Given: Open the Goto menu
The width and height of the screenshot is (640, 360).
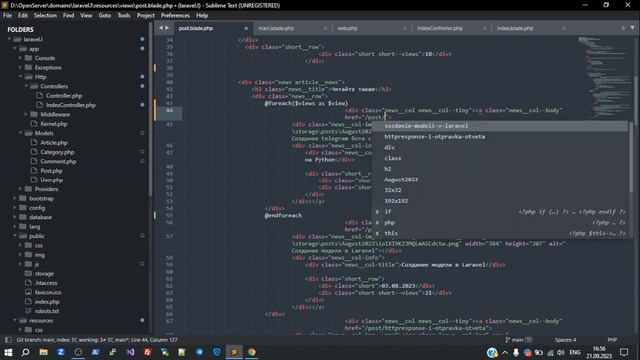Looking at the screenshot, I should pyautogui.click(x=104, y=16).
